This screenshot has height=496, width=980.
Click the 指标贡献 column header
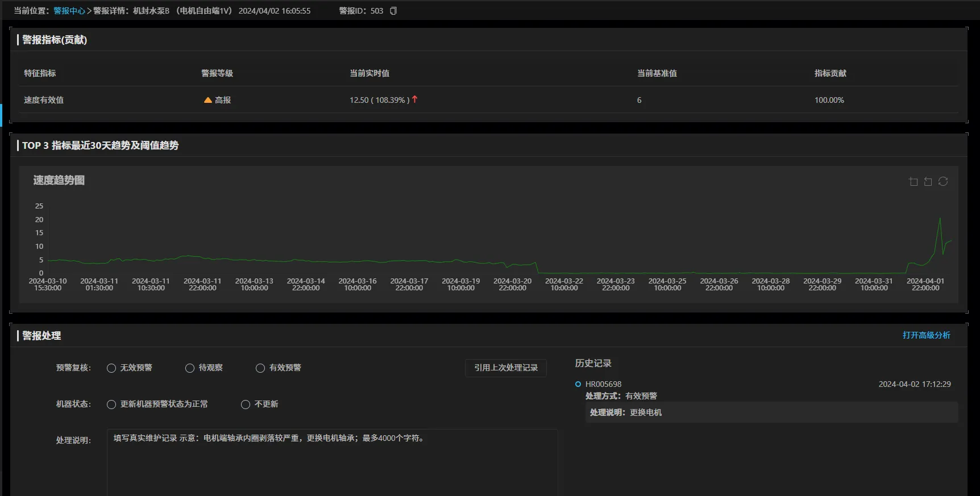click(830, 73)
